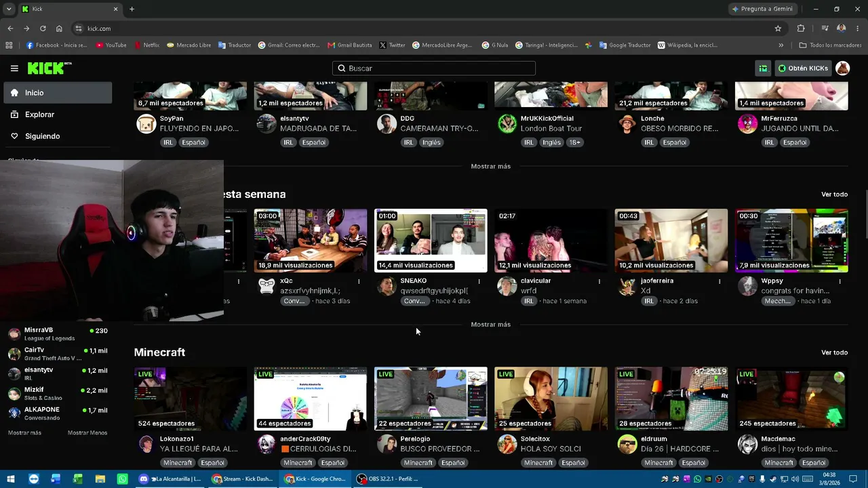Screen dimensions: 868x488
Task: Open SoyPan's channel avatar
Action: (x=146, y=124)
